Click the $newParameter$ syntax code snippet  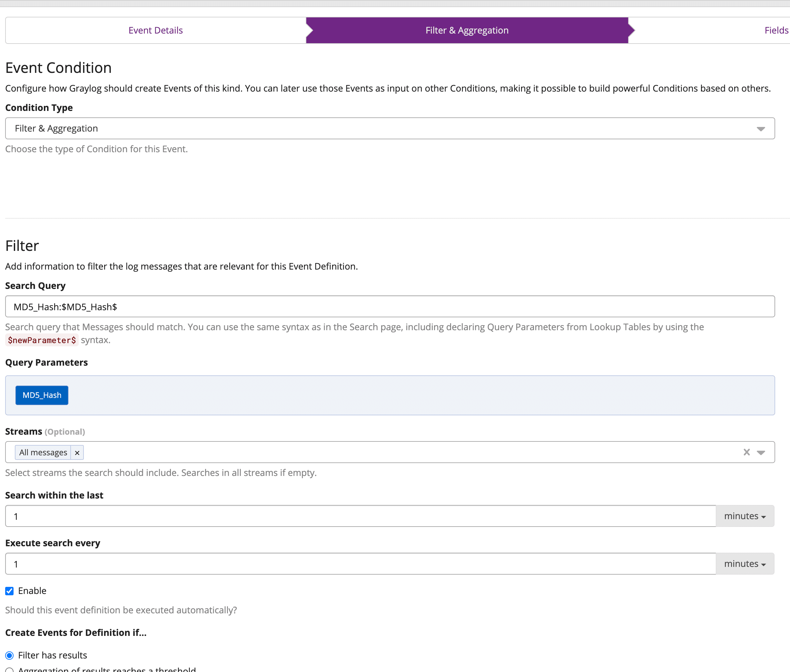[x=42, y=340]
